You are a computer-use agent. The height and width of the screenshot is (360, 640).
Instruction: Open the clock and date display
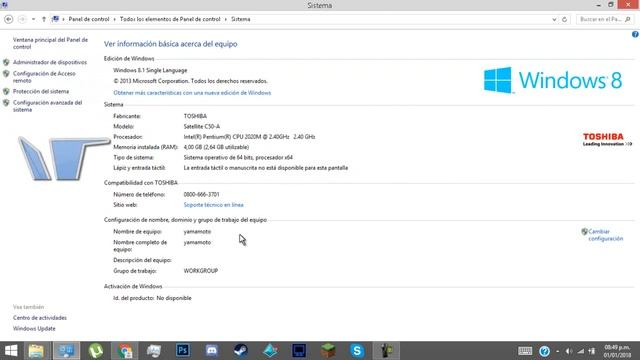617,351
